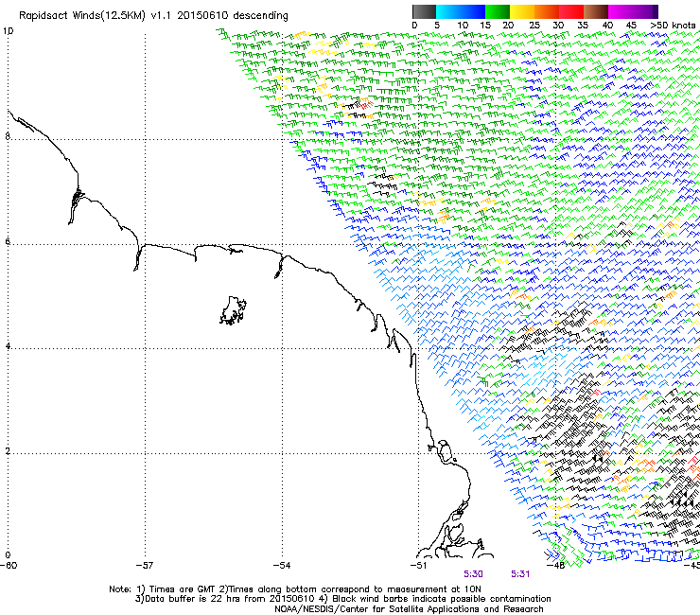Click the purple '5:30' time label

[x=473, y=574]
